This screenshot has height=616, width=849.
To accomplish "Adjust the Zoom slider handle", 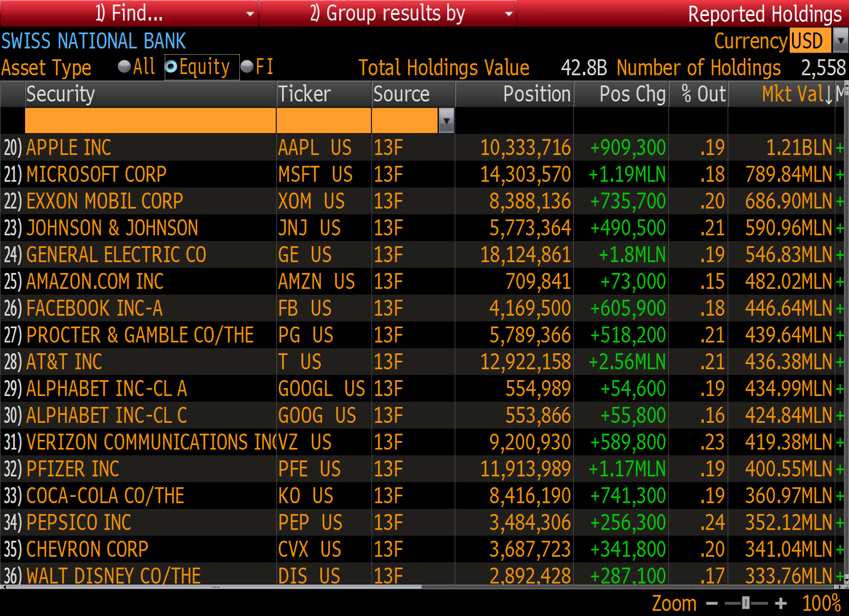I will click(745, 603).
